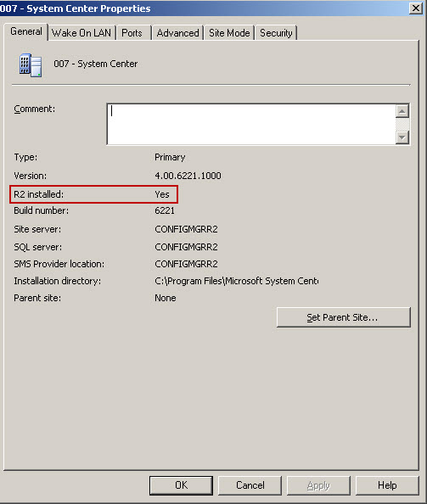
Task: Click the Installation directory path text
Action: 236,281
